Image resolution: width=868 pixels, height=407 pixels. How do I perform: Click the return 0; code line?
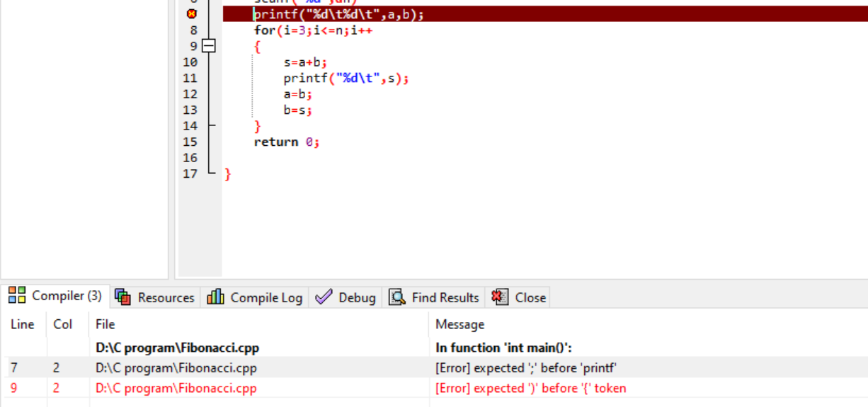287,142
